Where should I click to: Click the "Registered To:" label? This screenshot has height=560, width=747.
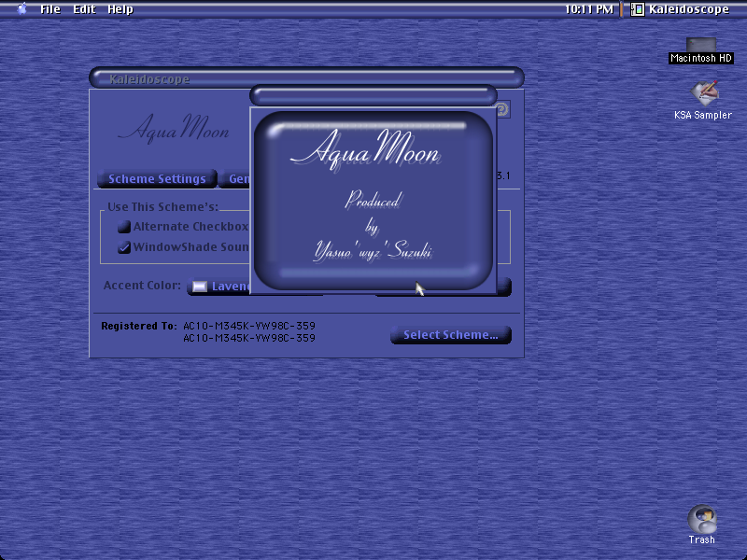click(x=138, y=326)
